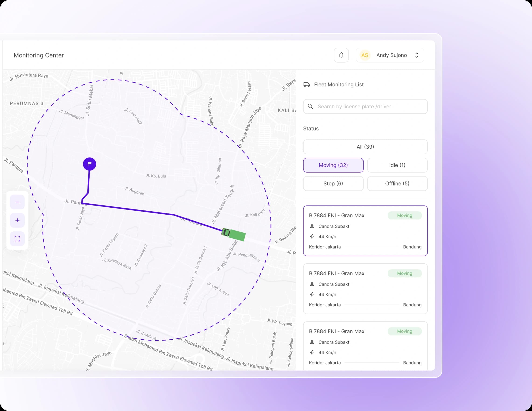Screen dimensions: 532x411
Task: Toggle fullscreen map view
Action: tap(17, 239)
